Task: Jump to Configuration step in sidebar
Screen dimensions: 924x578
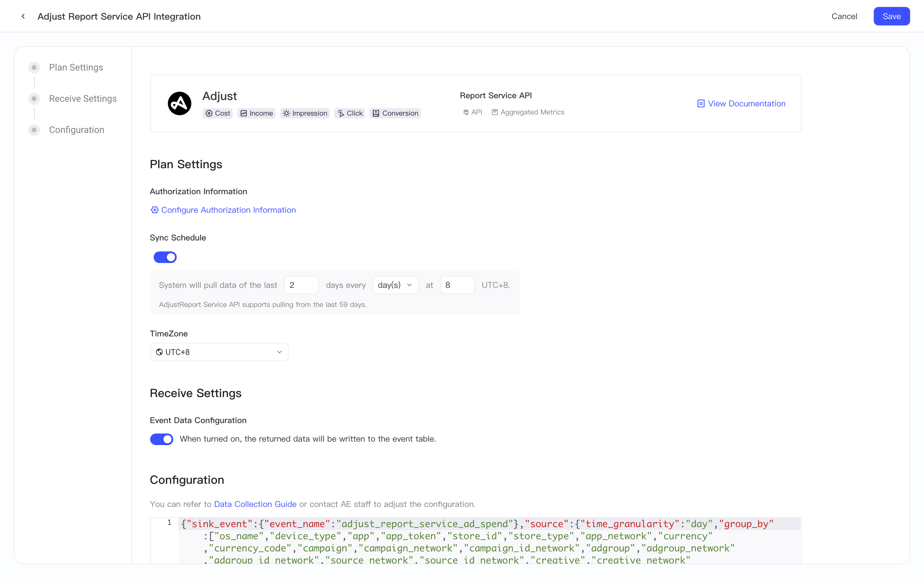Action: click(x=77, y=130)
